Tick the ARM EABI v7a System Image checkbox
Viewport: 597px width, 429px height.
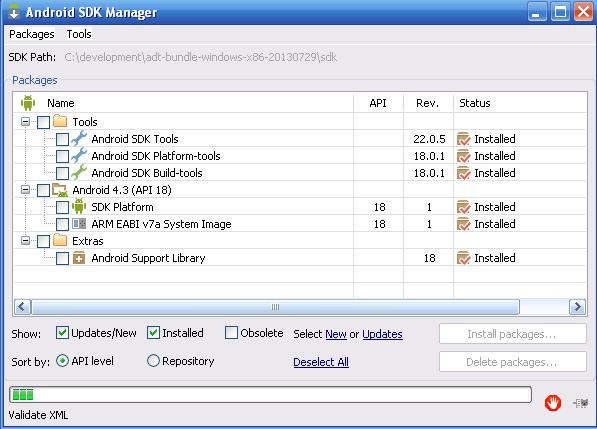(62, 224)
